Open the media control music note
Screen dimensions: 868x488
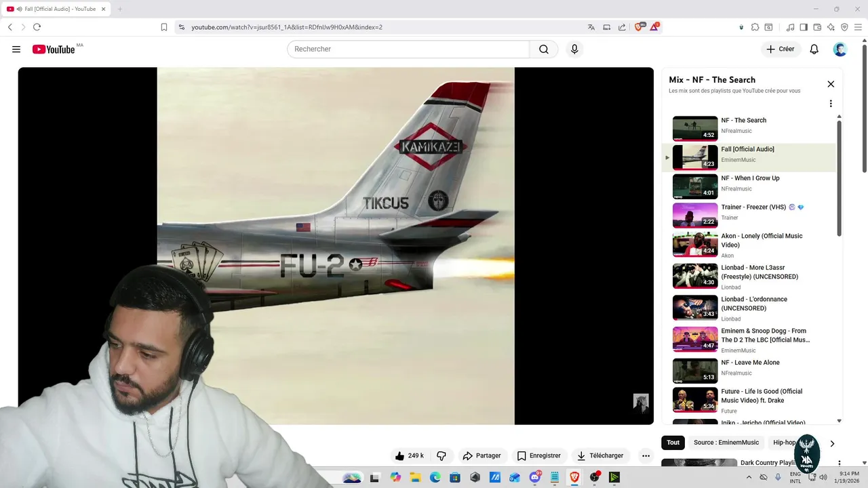[790, 27]
